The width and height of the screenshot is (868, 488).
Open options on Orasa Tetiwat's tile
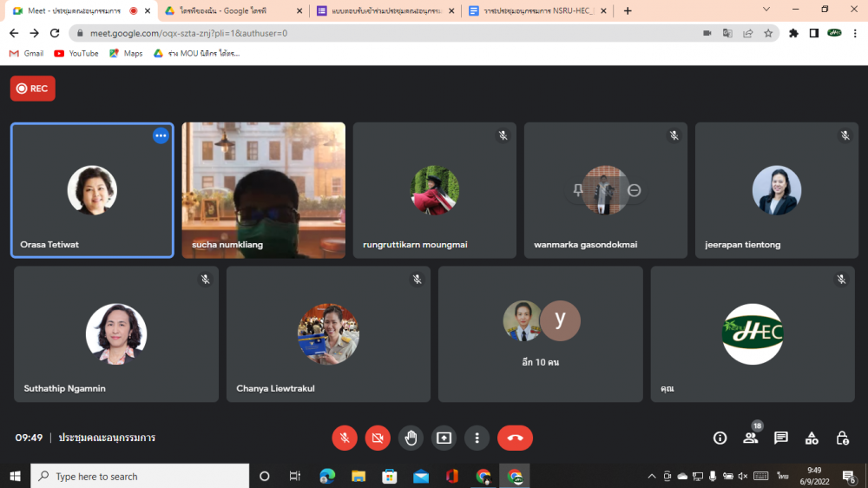(161, 135)
